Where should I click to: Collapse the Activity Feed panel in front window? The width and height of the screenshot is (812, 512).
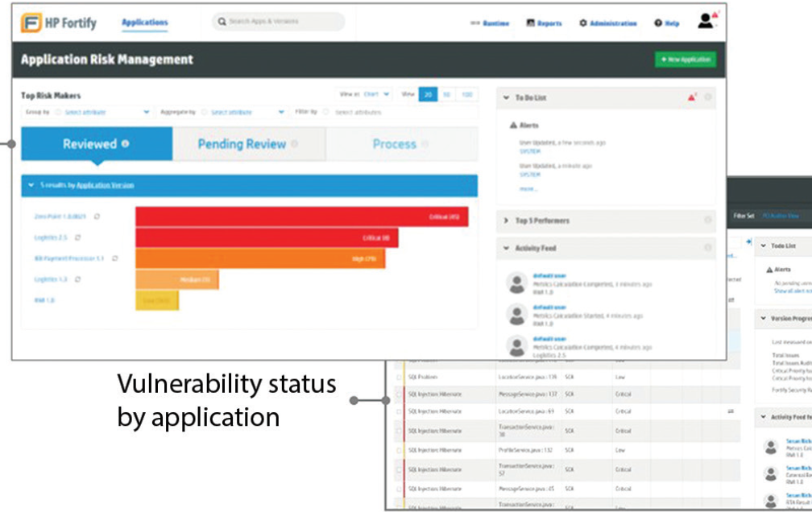(506, 248)
